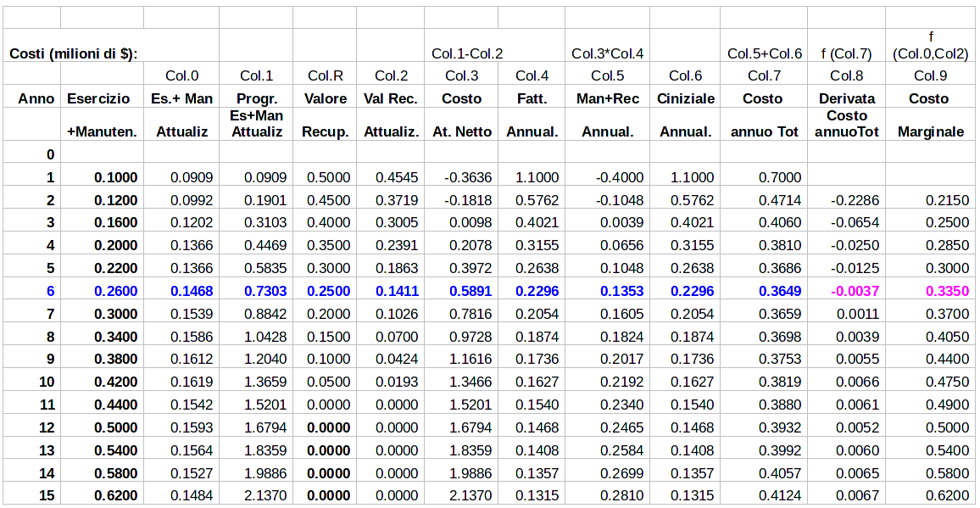980x508 pixels.
Task: Select the 'Ciniziale' header cell
Action: pyautogui.click(x=685, y=98)
